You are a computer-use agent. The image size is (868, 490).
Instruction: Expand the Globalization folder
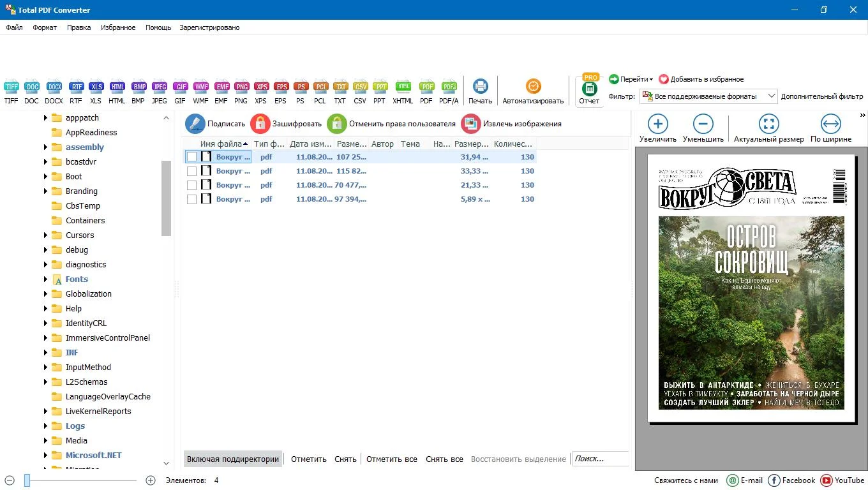tap(45, 294)
